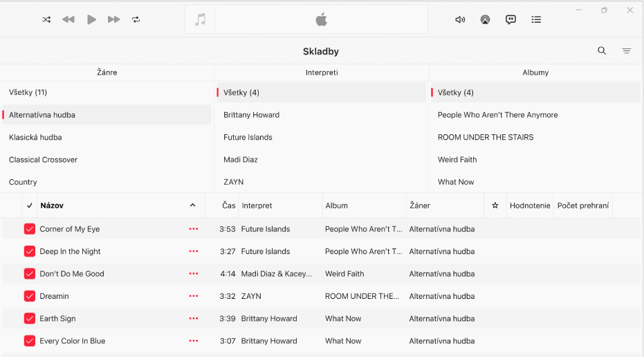The height and width of the screenshot is (357, 644).
Task: Click the music note artwork placeholder
Action: (x=200, y=19)
